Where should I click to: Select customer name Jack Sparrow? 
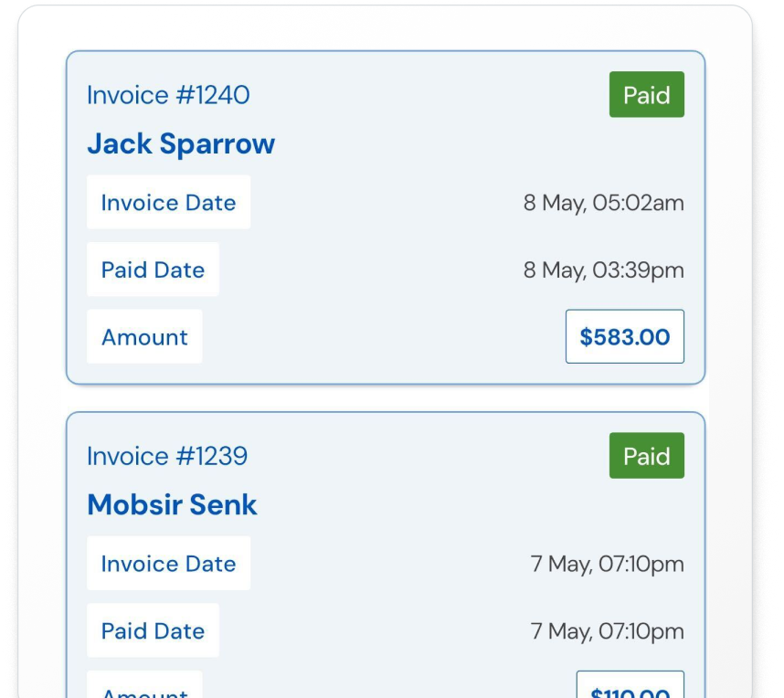(181, 143)
